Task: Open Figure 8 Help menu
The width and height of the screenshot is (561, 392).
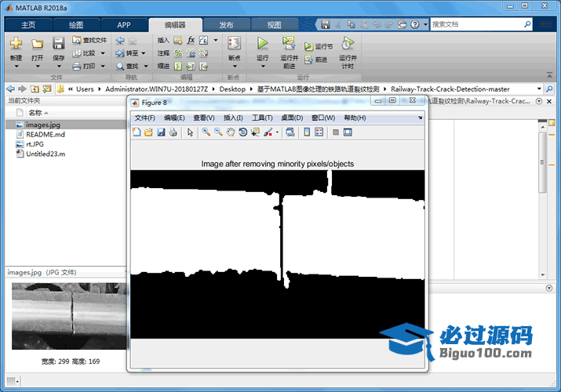Action: tap(355, 118)
